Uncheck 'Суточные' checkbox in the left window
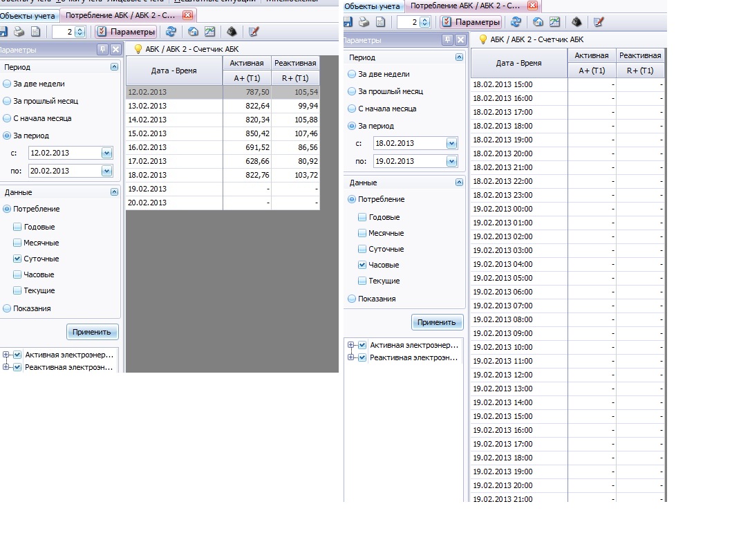This screenshot has height=560, width=750. [17, 259]
